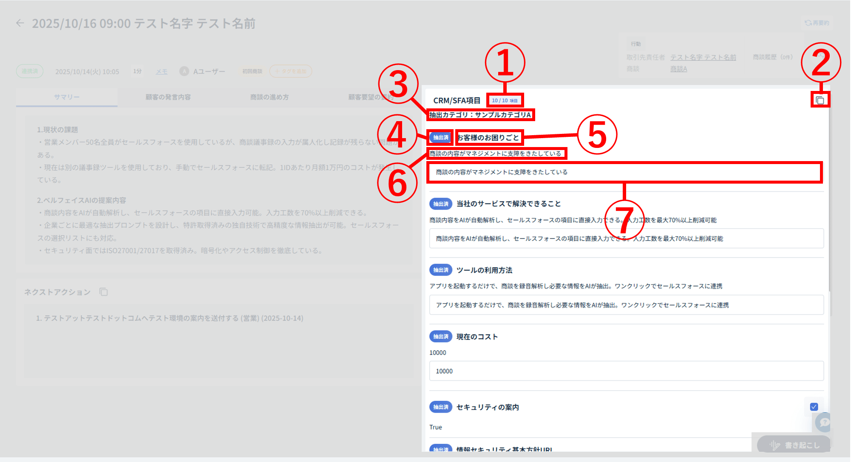Screen dimensions: 868x462
Task: Click the Aユーザー avatar icon
Action: click(x=184, y=71)
